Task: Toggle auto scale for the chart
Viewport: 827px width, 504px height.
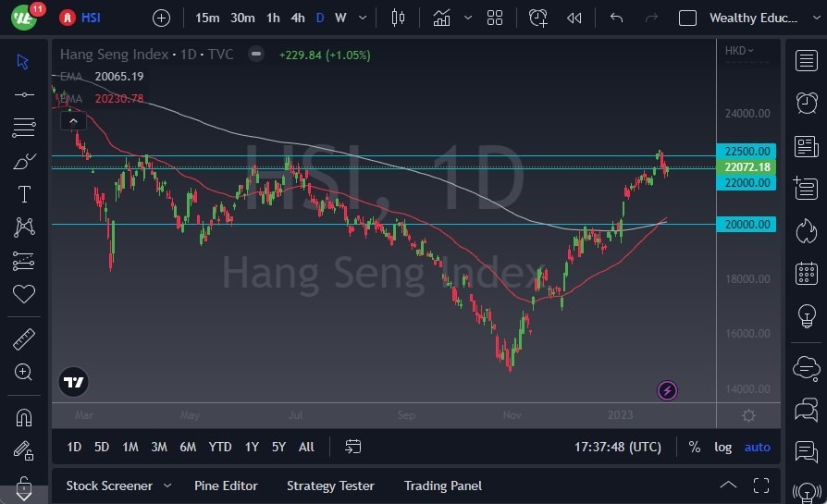Action: coord(757,447)
